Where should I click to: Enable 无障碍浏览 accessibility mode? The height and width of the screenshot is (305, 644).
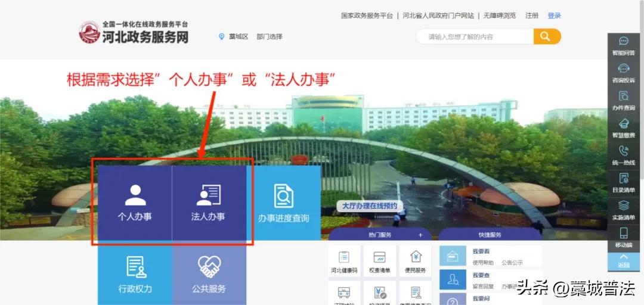click(x=500, y=15)
